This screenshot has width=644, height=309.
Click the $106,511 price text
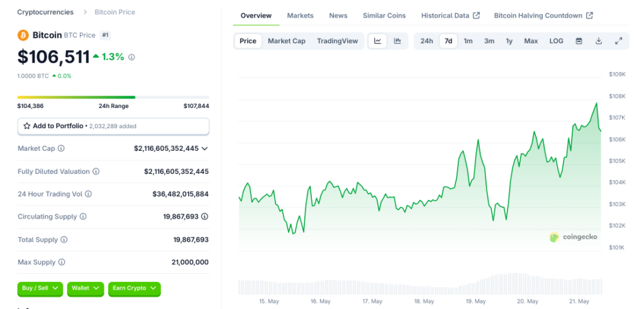(x=53, y=57)
